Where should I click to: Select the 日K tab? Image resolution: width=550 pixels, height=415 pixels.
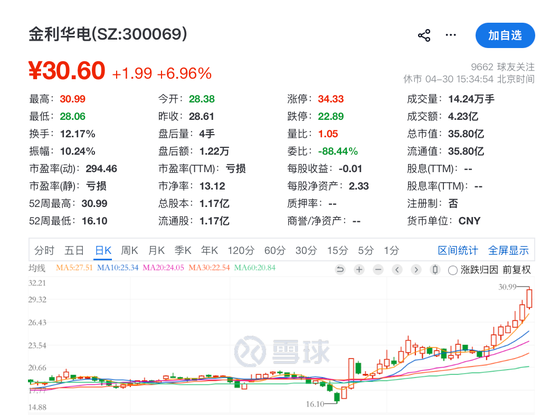click(x=103, y=250)
